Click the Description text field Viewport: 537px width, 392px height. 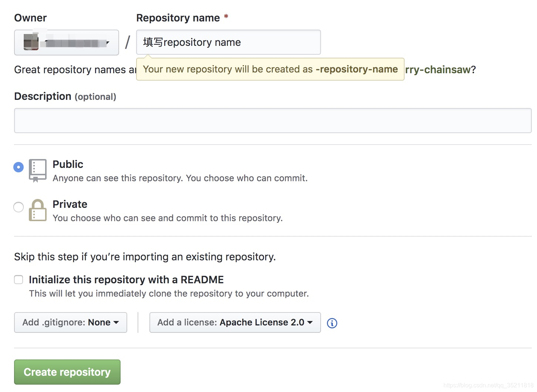(x=273, y=121)
